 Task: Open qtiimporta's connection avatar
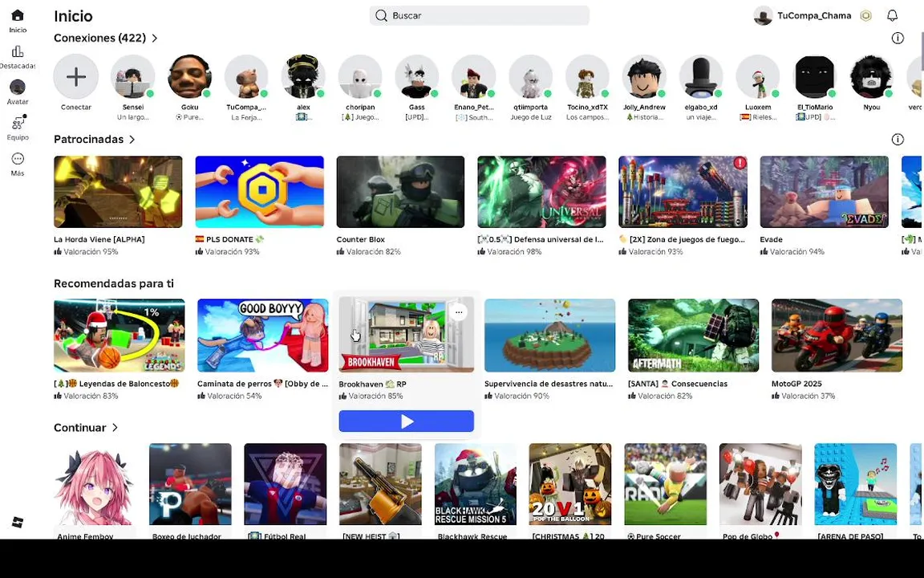(530, 77)
